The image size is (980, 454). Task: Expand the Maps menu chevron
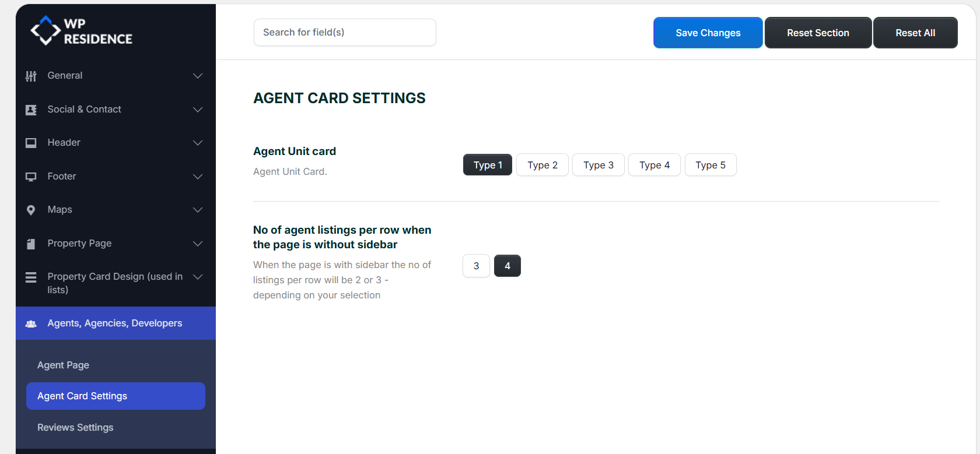coord(198,210)
